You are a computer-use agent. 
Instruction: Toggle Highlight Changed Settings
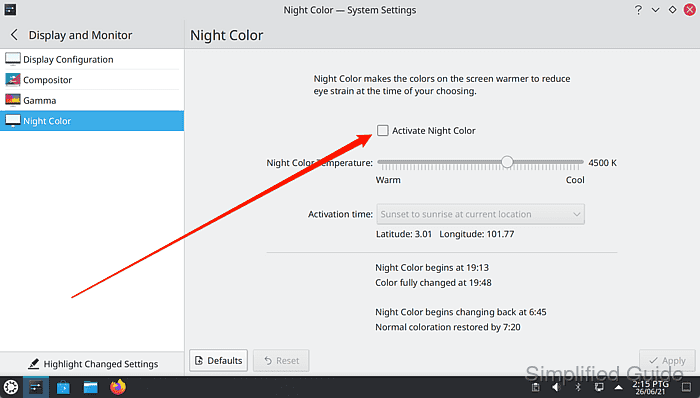[x=92, y=364]
